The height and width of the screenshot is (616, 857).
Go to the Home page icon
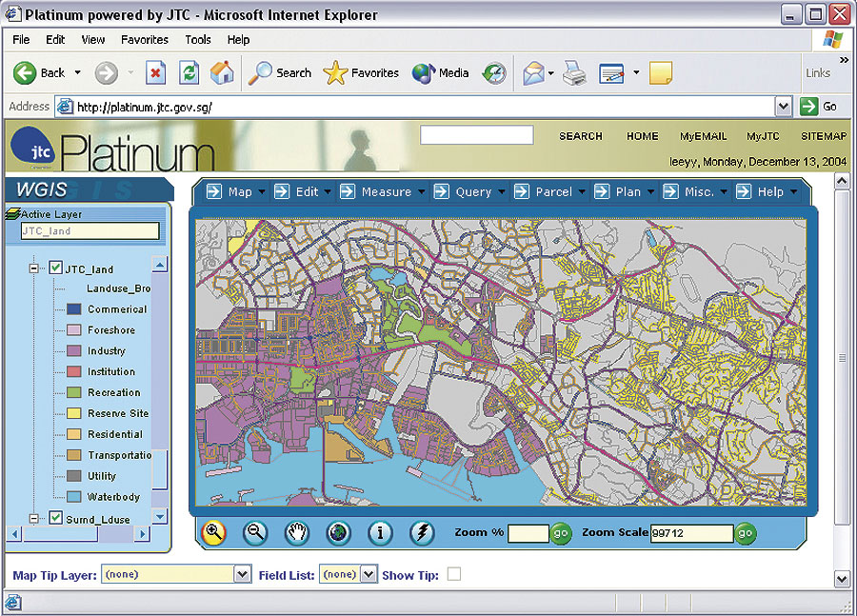[x=223, y=72]
